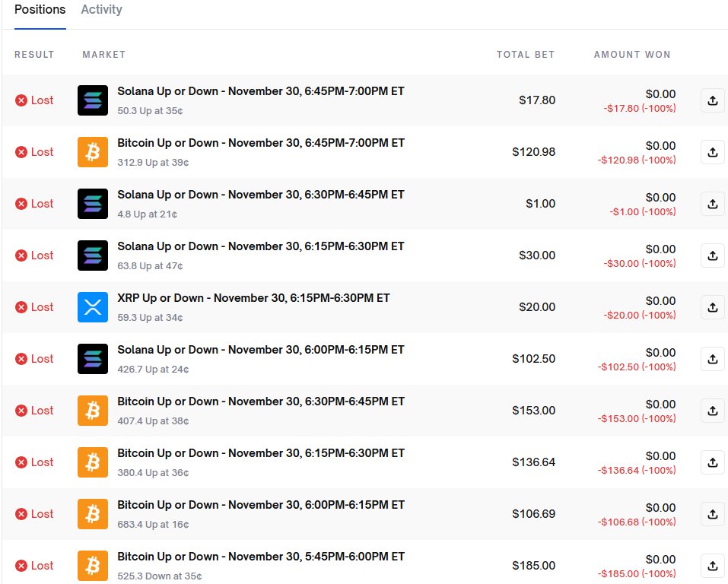The image size is (728, 584).
Task: Click '312.9 Up at 39¢' position detail
Action: click(153, 163)
